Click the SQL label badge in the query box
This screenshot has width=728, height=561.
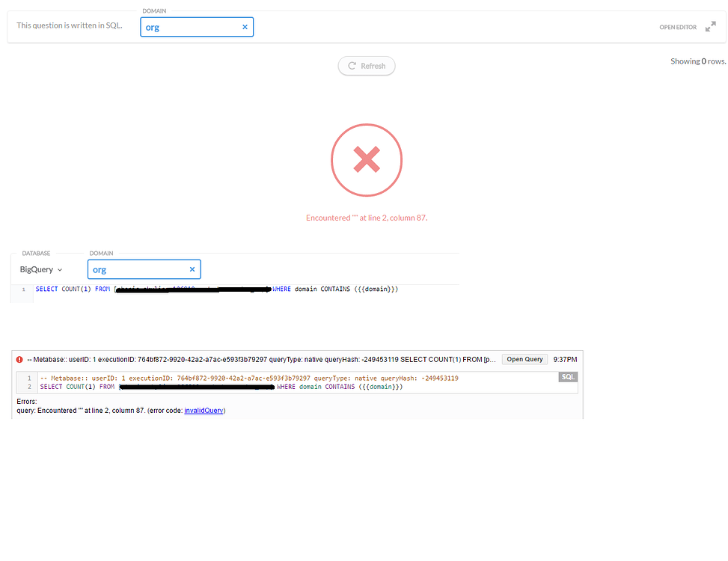click(568, 377)
